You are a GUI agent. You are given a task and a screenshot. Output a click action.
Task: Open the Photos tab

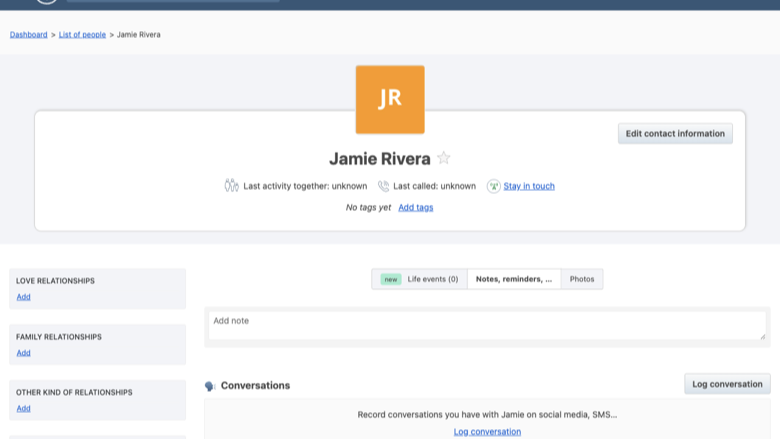[582, 279]
